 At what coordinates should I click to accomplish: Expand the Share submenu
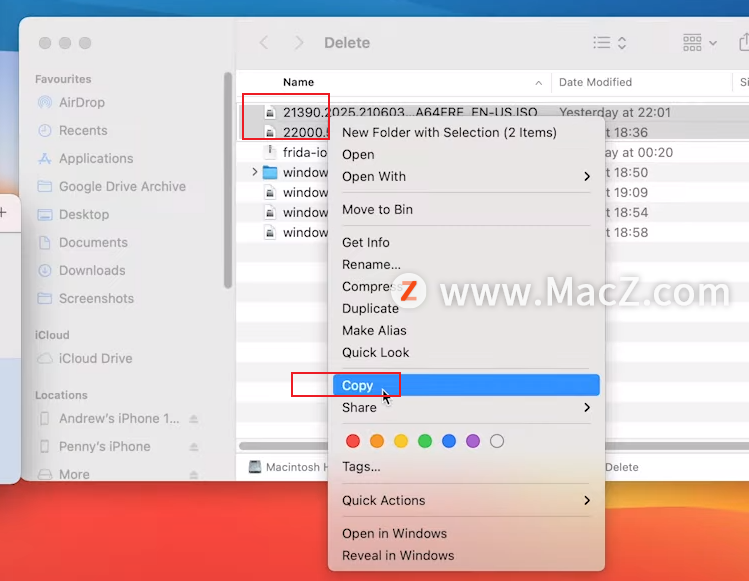tap(466, 407)
